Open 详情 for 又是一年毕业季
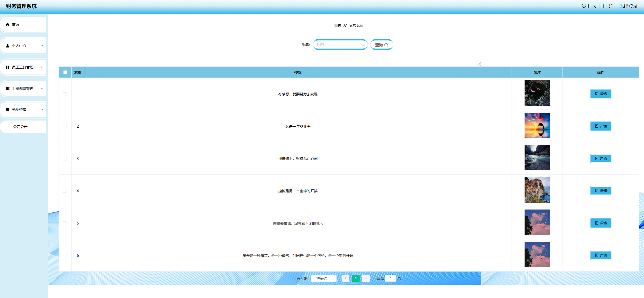Screen dimensions: 644x298 tap(600, 126)
